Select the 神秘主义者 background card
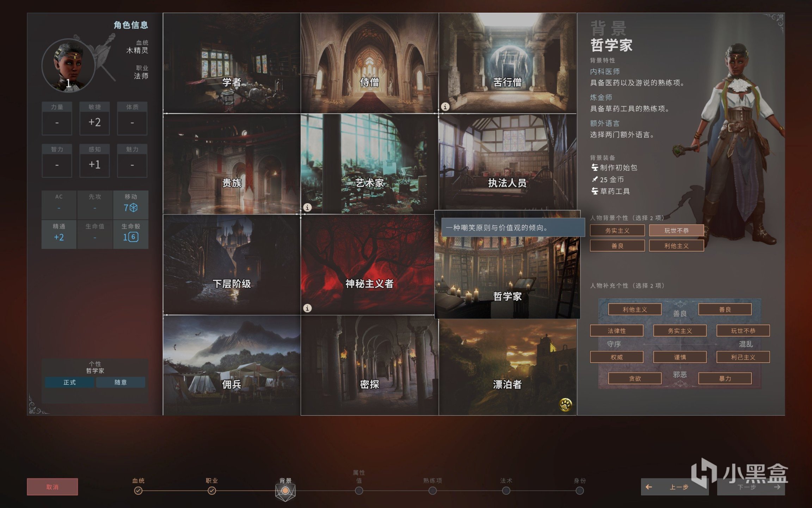812x508 pixels. click(x=368, y=265)
